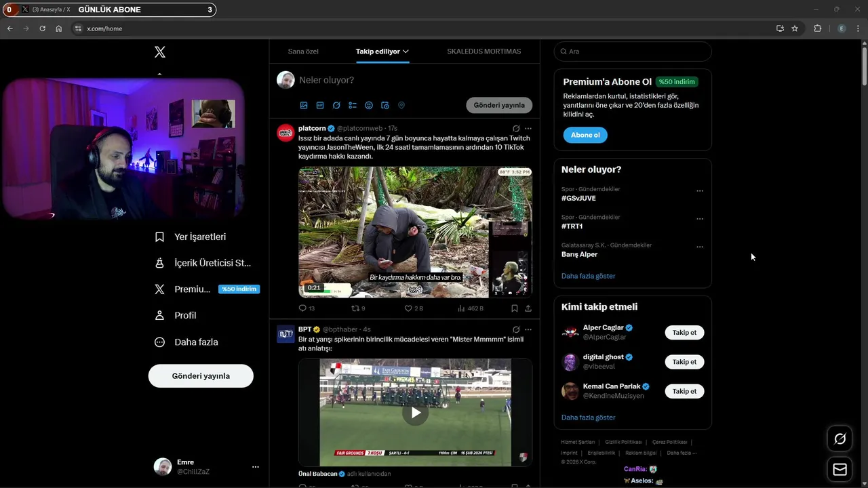The image size is (868, 488).
Task: Open Daha fazla menu in sidebar
Action: click(186, 342)
